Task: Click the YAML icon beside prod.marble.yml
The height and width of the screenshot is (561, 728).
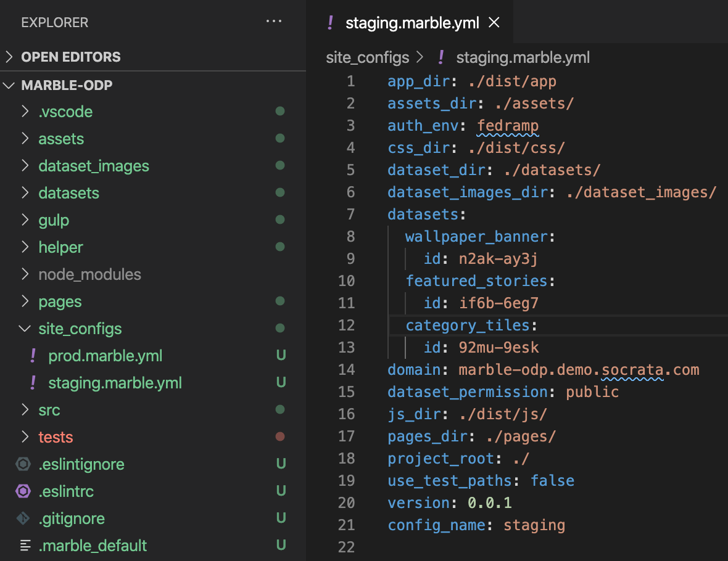Action: 33,356
